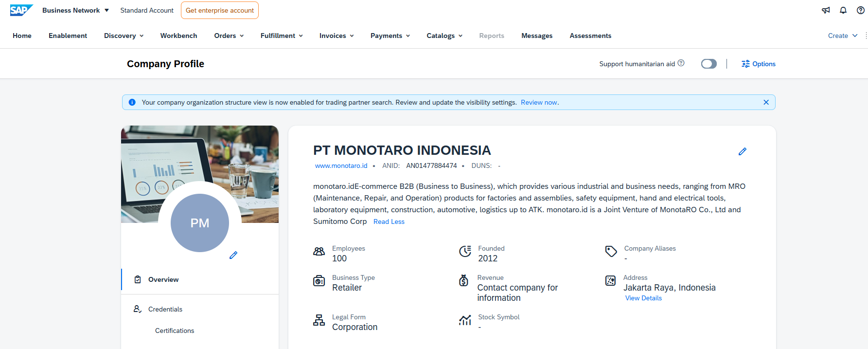
Task: Select Certifications in the sidebar
Action: [x=175, y=331]
